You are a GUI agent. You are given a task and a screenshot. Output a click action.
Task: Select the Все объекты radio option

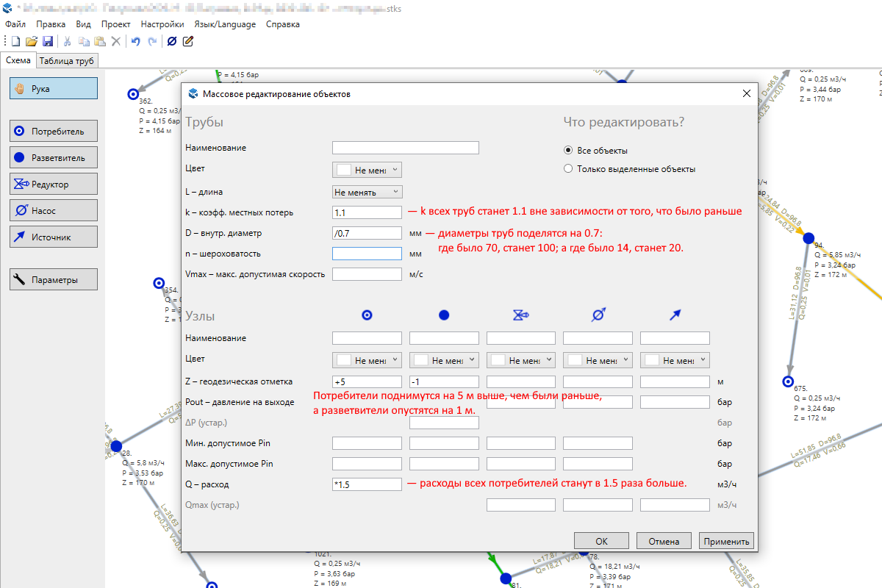[568, 151]
